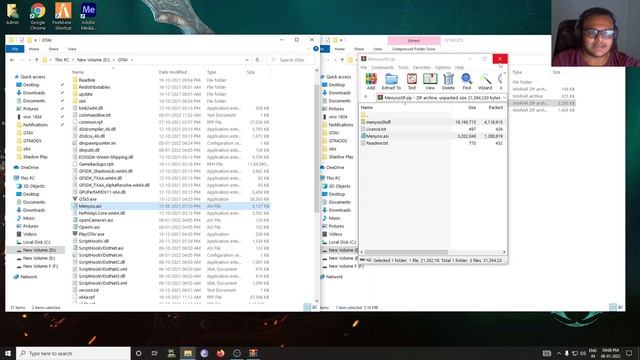
Task: Click the vertical scrollbar in the GTAV file list
Action: 317,149
